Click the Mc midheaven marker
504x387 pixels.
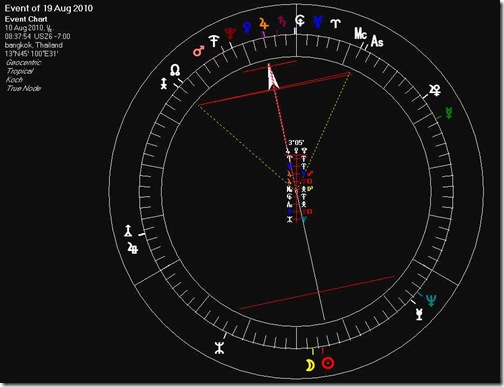pyautogui.click(x=360, y=34)
